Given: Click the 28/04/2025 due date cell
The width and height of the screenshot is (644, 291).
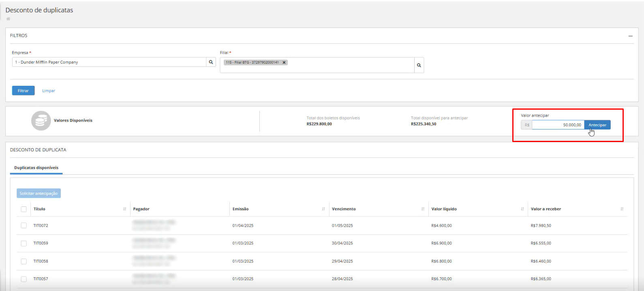Looking at the screenshot, I should click(342, 279).
